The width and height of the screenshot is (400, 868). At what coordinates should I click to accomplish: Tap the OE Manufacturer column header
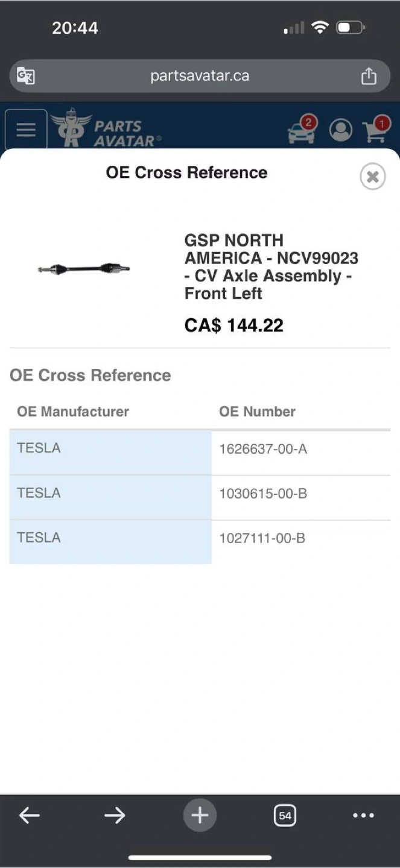click(x=73, y=412)
